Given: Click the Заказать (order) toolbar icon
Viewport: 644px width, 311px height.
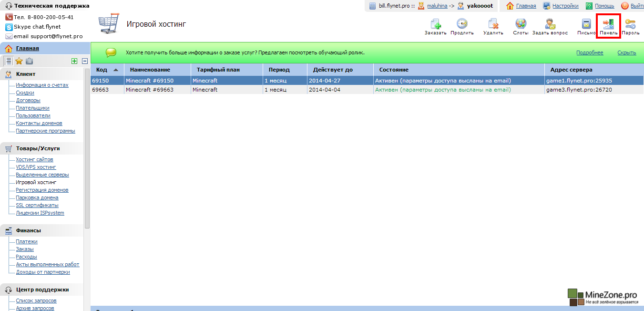Looking at the screenshot, I should point(435,24).
